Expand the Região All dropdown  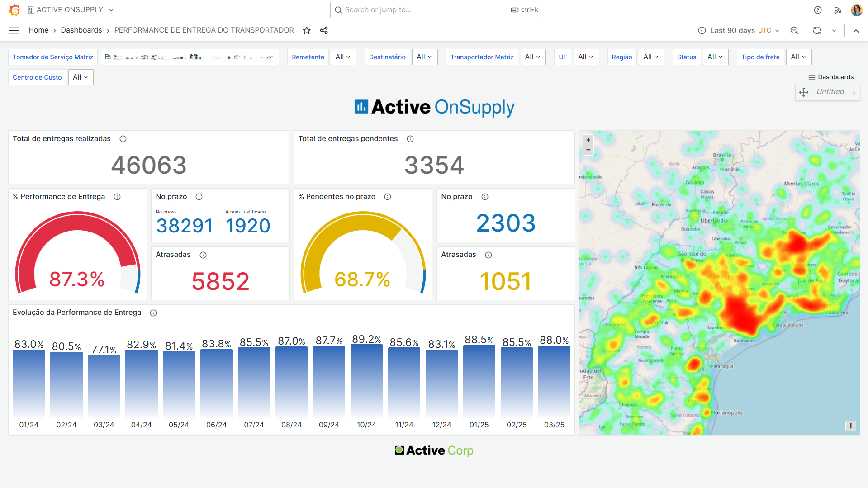651,57
